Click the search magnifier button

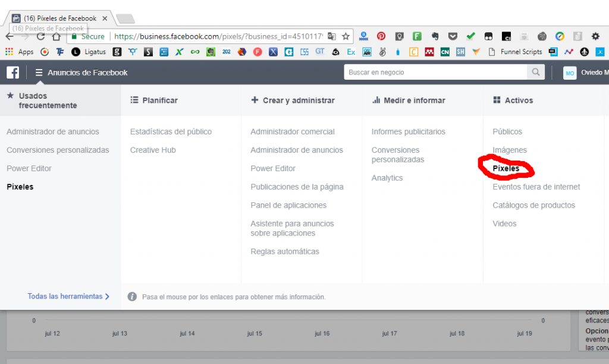pos(536,72)
